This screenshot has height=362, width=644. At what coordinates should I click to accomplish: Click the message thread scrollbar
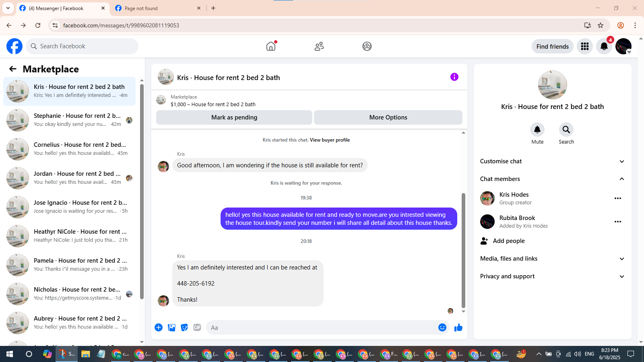463,250
